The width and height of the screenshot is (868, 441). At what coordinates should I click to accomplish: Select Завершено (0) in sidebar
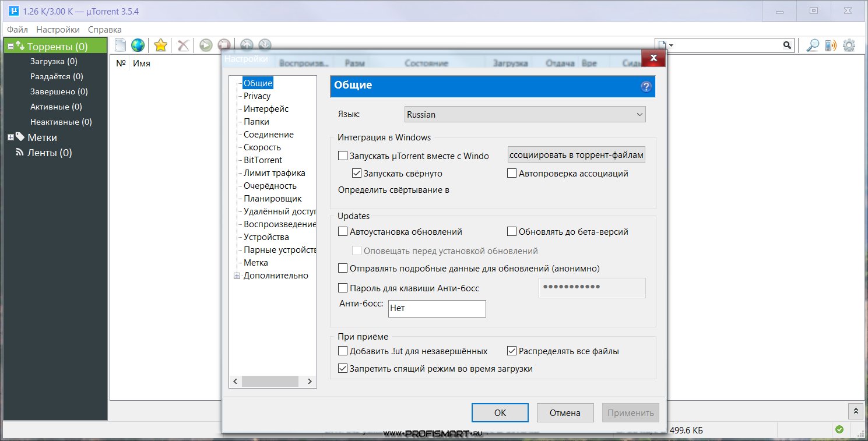pos(59,91)
